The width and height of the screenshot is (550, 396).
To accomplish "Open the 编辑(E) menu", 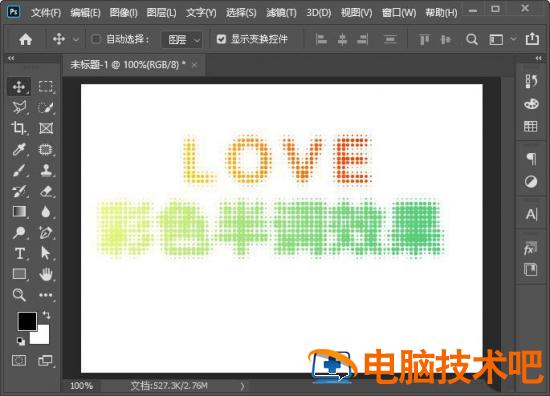I will 85,13.
